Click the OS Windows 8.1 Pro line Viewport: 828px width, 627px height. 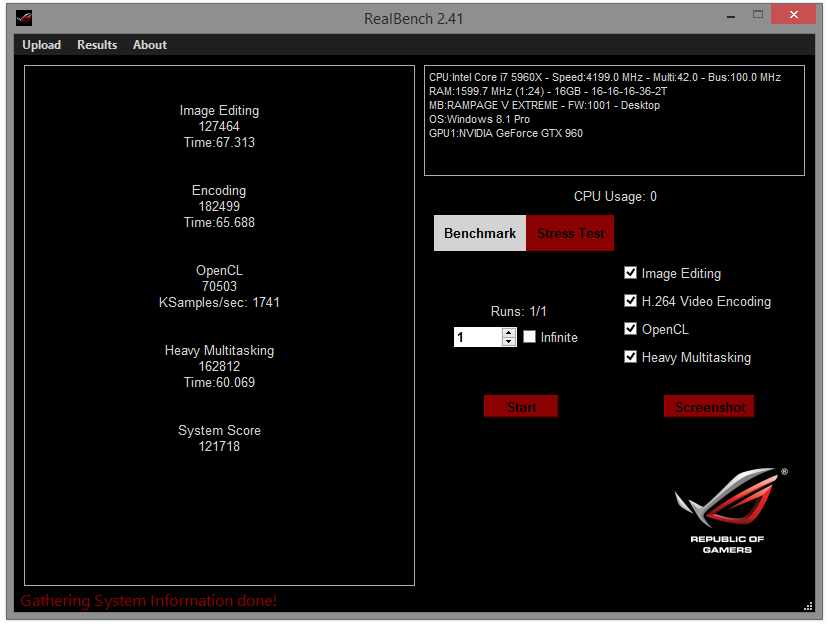479,119
